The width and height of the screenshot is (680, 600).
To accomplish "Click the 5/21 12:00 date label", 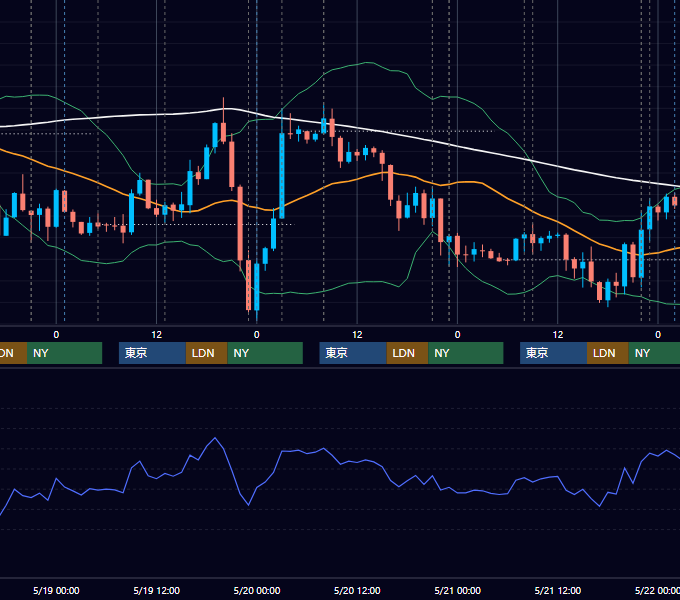I will pyautogui.click(x=558, y=590).
